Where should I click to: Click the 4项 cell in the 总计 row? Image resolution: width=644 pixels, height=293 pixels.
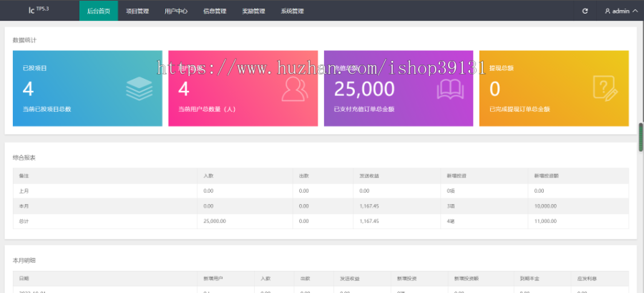(451, 221)
